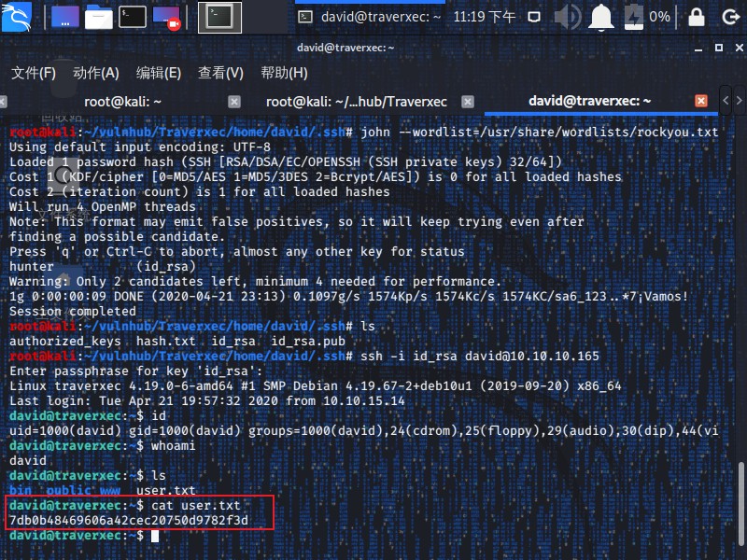Open the 动作(A) menu

(96, 73)
